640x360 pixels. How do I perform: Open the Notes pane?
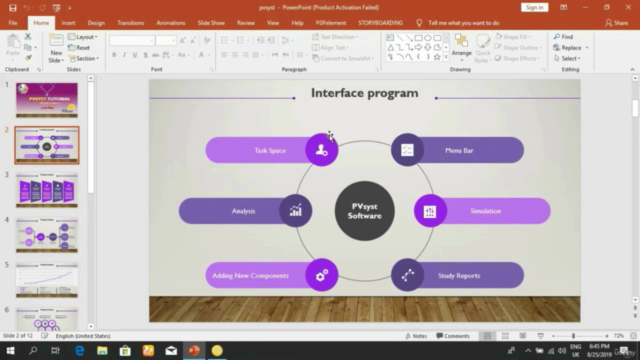point(416,336)
